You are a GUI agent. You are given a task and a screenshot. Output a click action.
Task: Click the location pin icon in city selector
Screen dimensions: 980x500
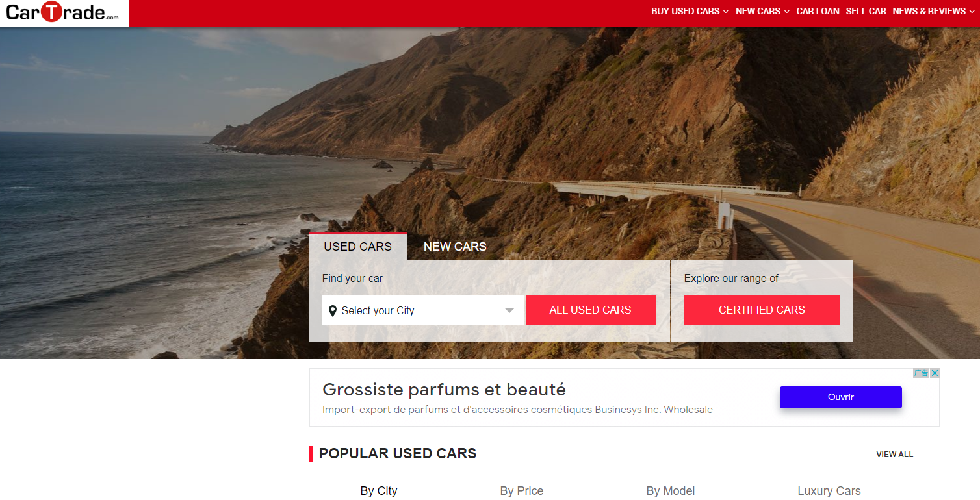333,311
